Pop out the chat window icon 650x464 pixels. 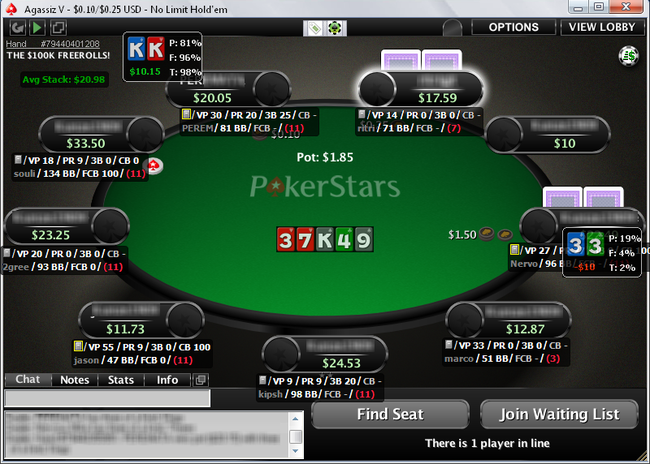click(200, 380)
